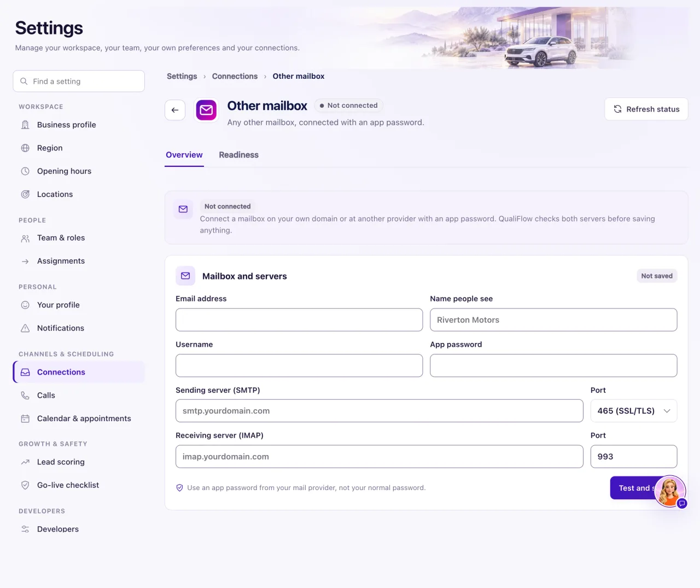Click the Calls phone icon
The width and height of the screenshot is (700, 588).
tap(25, 395)
